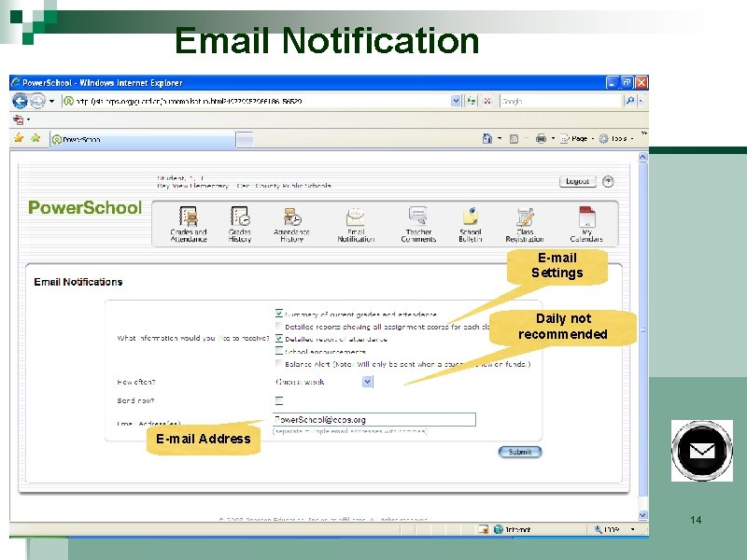The width and height of the screenshot is (747, 560).
Task: Click the zoom level icon in status bar
Action: click(598, 529)
